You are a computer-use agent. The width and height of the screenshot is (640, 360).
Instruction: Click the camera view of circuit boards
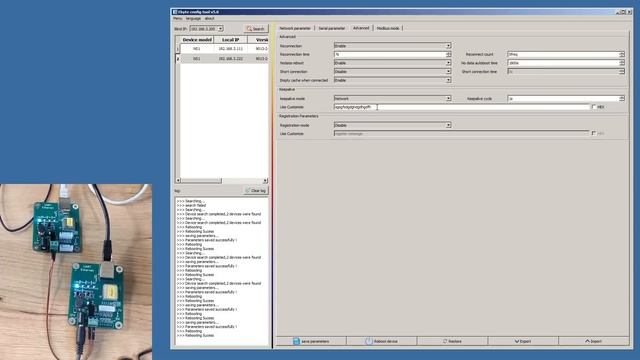click(76, 272)
